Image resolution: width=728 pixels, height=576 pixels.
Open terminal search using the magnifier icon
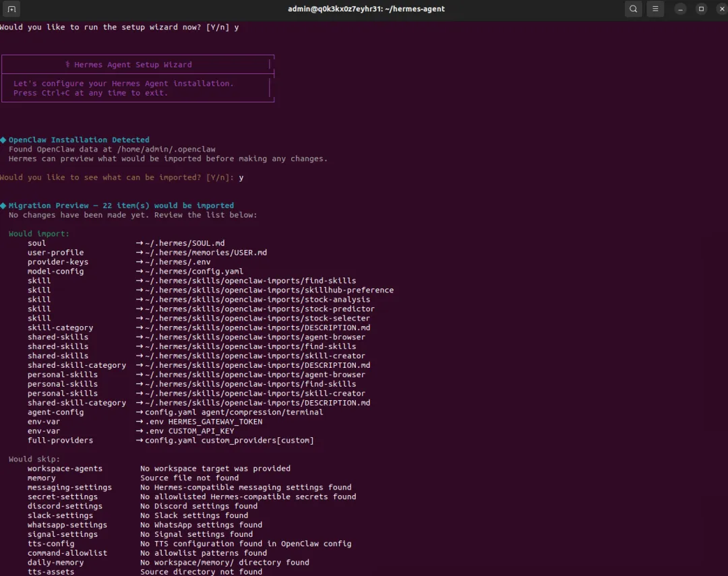click(633, 9)
